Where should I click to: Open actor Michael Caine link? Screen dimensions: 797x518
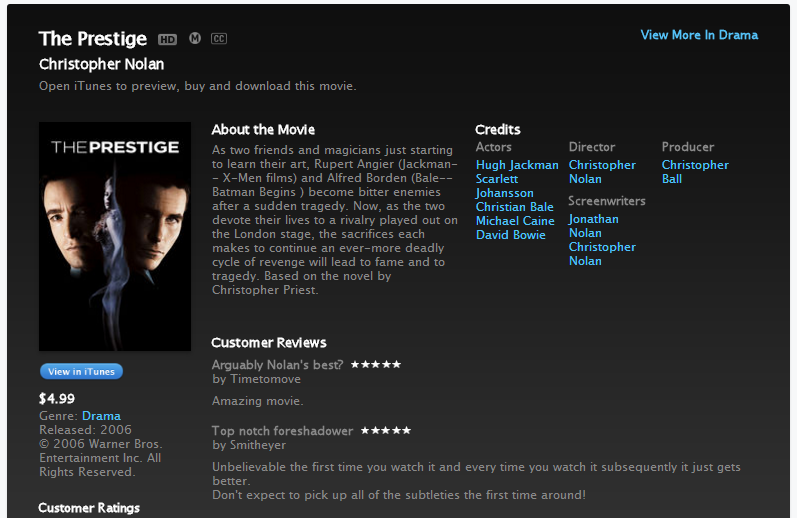click(x=515, y=221)
